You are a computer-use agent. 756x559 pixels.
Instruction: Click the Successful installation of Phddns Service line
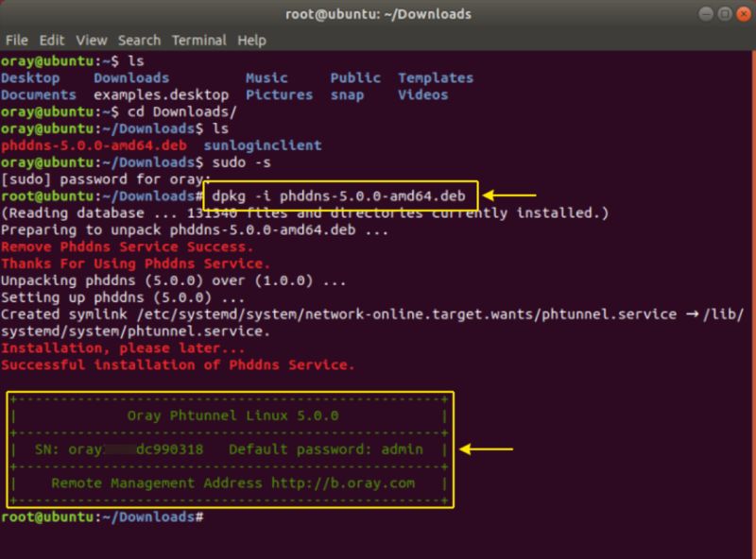click(178, 364)
